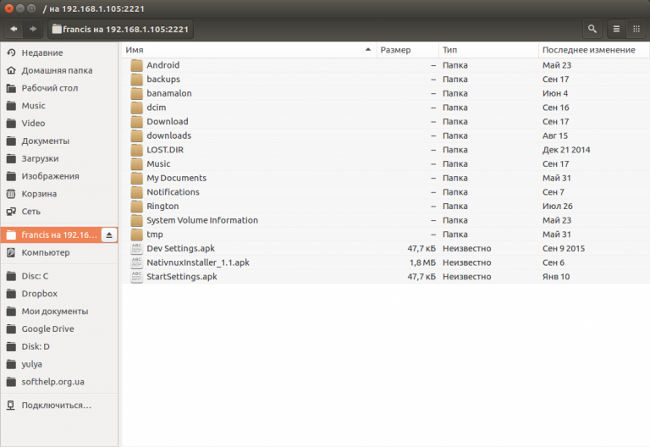Switch to list view icon
Image resolution: width=650 pixels, height=447 pixels.
tap(616, 29)
